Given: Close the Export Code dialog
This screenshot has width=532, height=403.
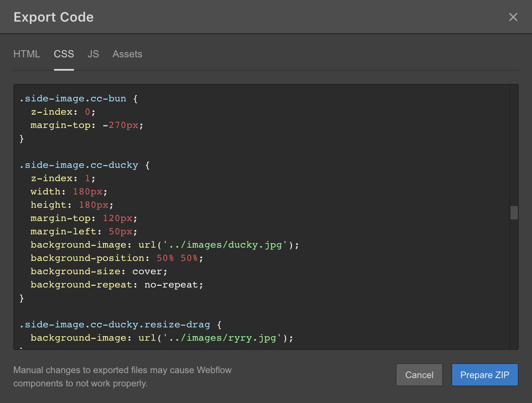Looking at the screenshot, I should [513, 17].
